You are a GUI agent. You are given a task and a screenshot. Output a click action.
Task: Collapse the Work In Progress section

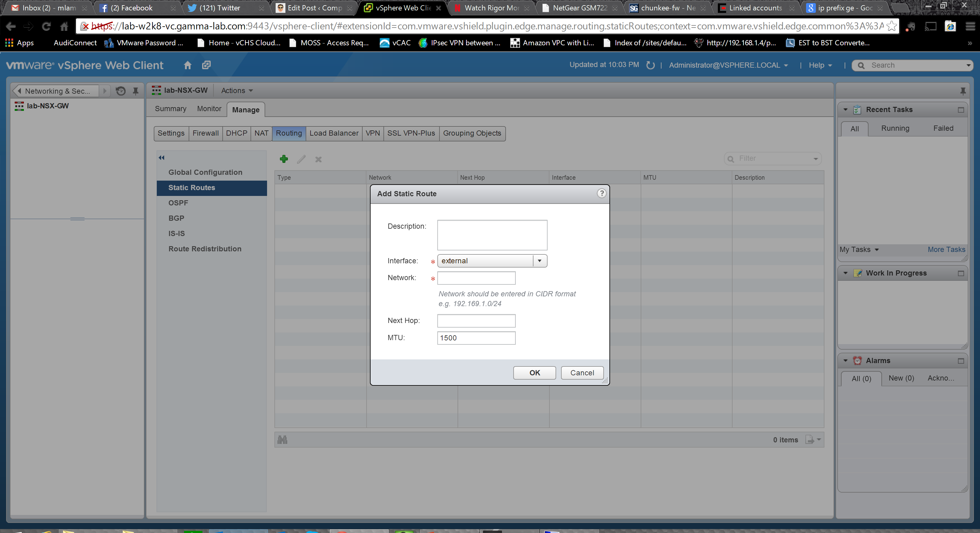pyautogui.click(x=845, y=273)
